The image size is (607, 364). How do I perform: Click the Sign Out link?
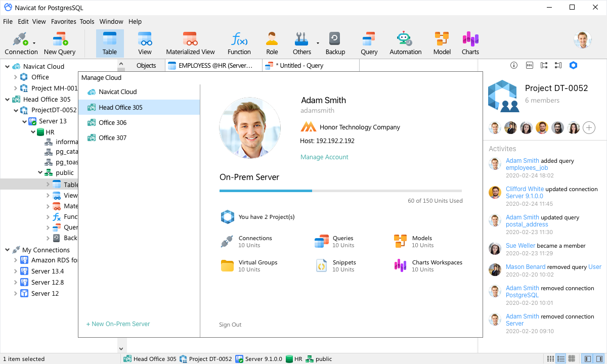click(230, 325)
